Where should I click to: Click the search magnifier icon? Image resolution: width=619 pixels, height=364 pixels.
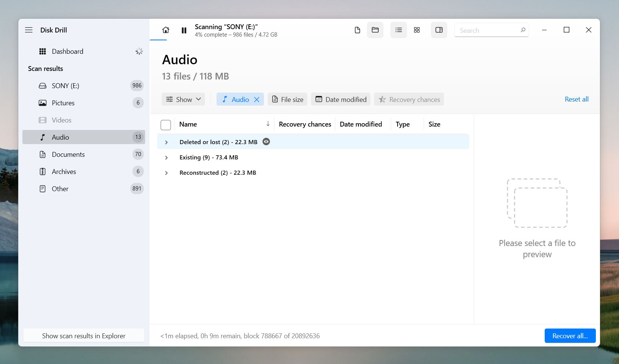[523, 30]
